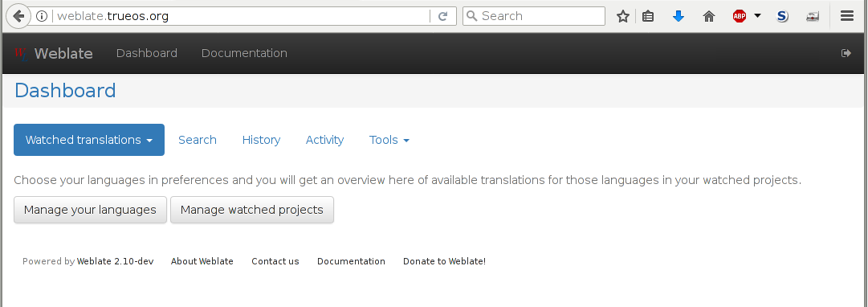The height and width of the screenshot is (307, 868).
Task: Go back with the browser back arrow
Action: [x=18, y=16]
